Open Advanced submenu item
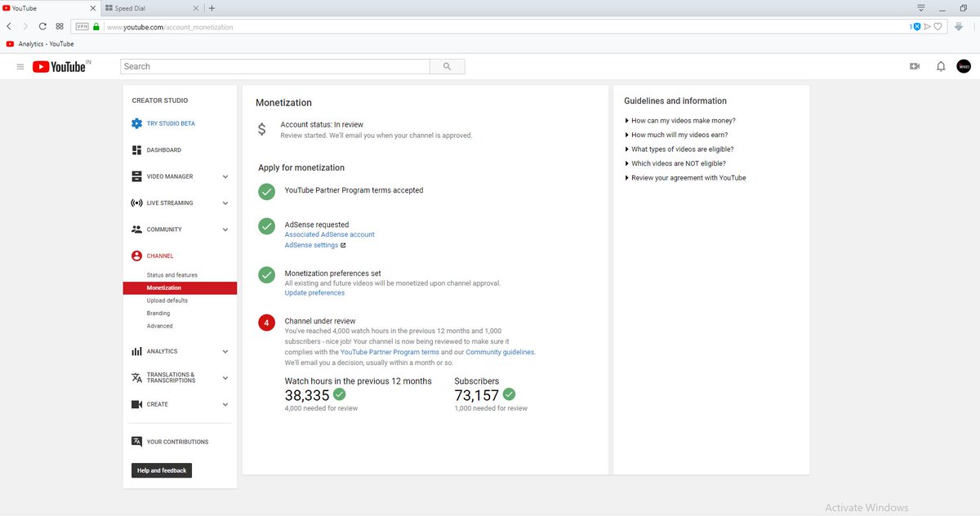 click(x=160, y=326)
